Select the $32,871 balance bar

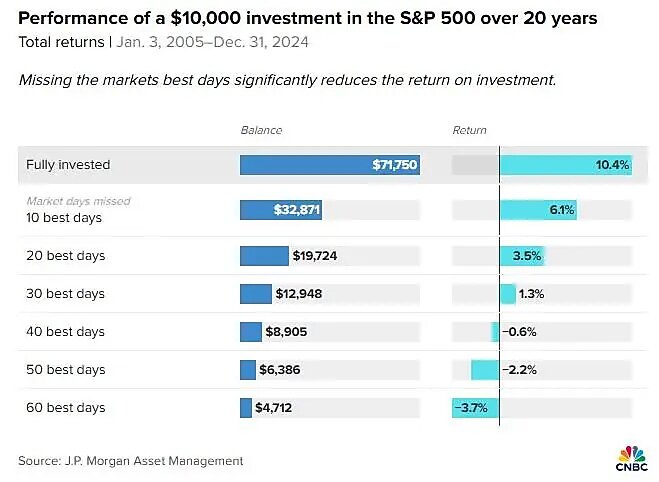280,210
